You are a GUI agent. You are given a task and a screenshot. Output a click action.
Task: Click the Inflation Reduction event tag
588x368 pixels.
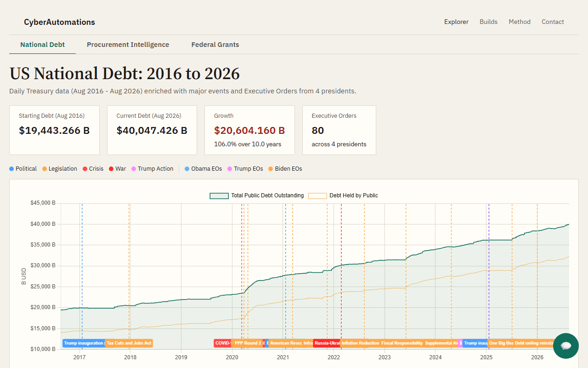tap(360, 343)
